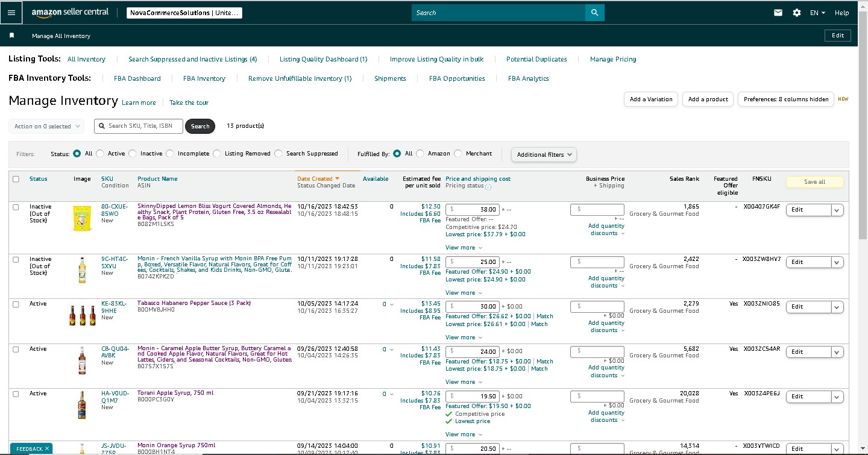Open the hamburger navigation menu
Screen dimensions: 868x455
(x=11, y=12)
